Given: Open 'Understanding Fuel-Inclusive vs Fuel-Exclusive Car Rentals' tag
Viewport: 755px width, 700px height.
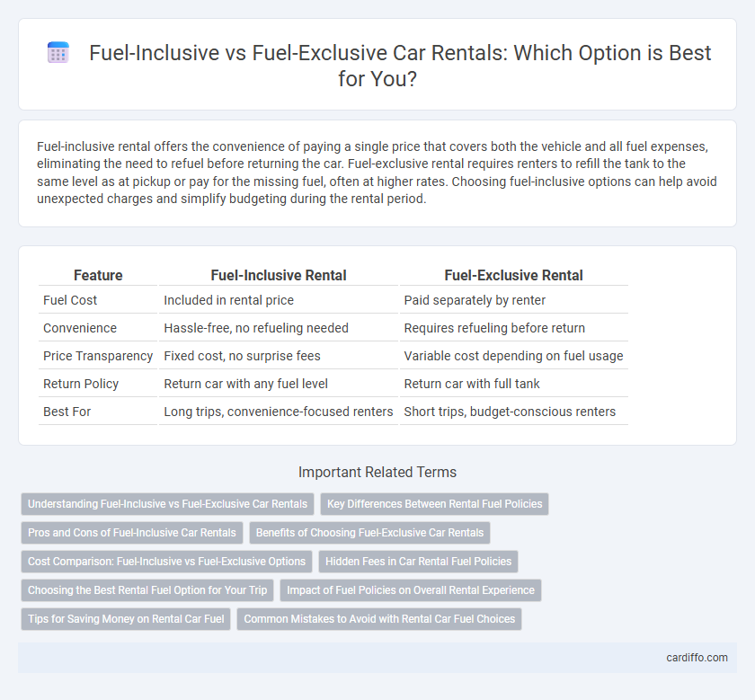Looking at the screenshot, I should (167, 503).
